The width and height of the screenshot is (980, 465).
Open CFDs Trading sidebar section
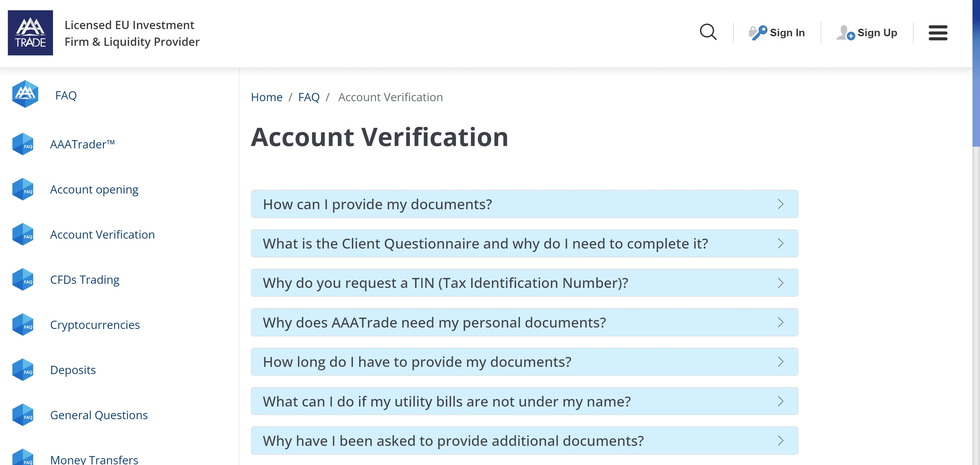(x=84, y=279)
